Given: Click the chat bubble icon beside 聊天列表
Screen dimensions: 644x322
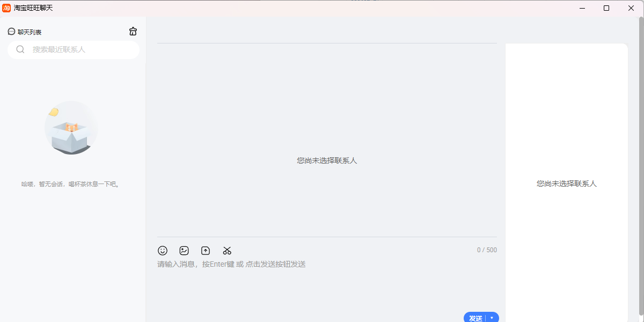Looking at the screenshot, I should [x=11, y=32].
